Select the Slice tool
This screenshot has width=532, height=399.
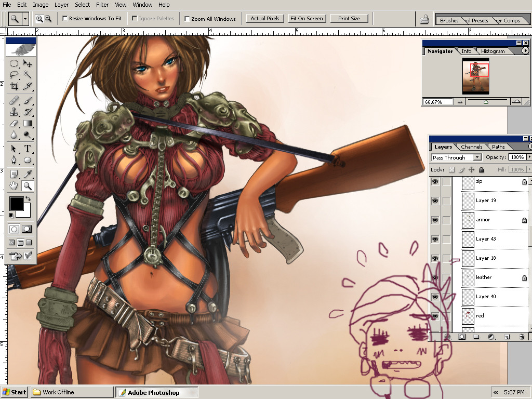[27, 86]
